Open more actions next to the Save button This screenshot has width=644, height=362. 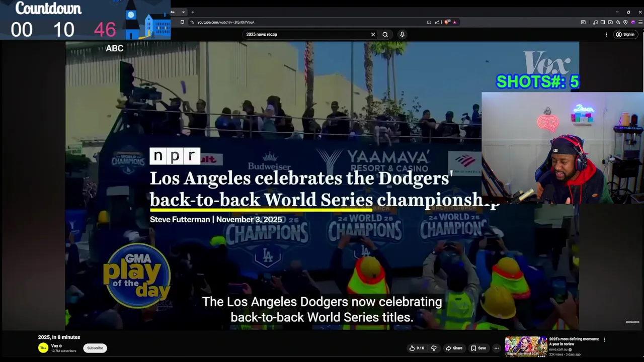(x=496, y=348)
